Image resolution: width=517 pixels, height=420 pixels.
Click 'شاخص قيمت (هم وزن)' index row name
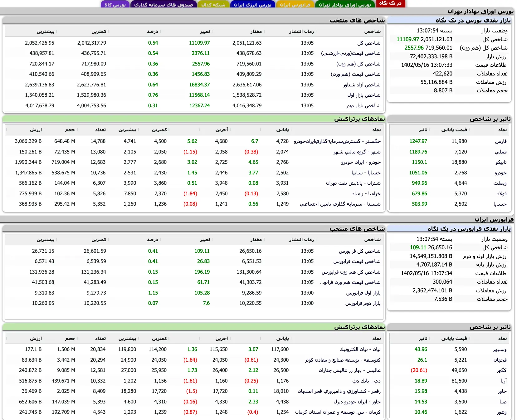(x=356, y=74)
